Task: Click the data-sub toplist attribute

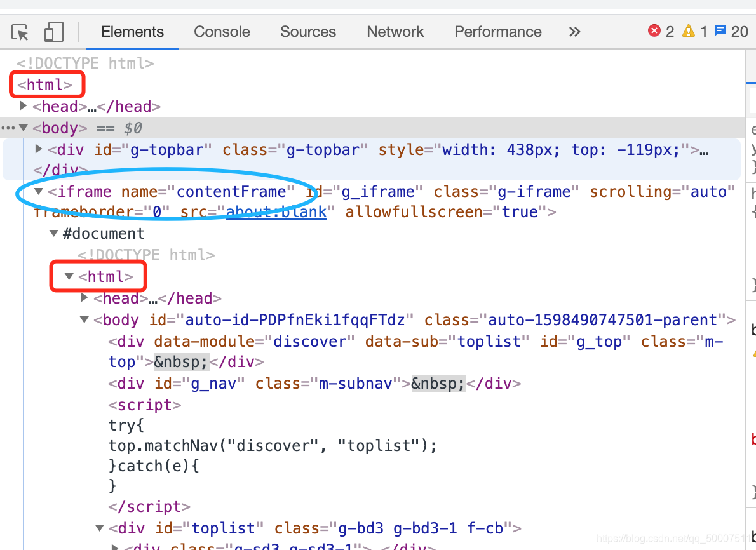Action: 447,342
